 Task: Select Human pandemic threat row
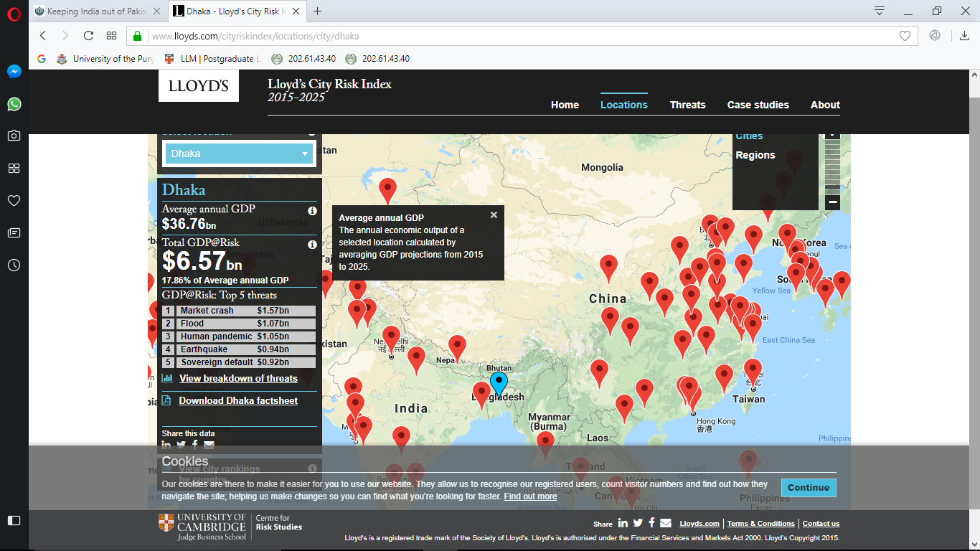click(x=239, y=336)
